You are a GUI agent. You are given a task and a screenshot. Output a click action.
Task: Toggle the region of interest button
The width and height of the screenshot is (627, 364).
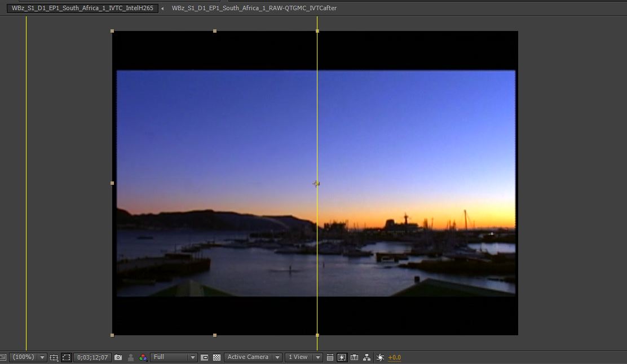click(x=205, y=357)
